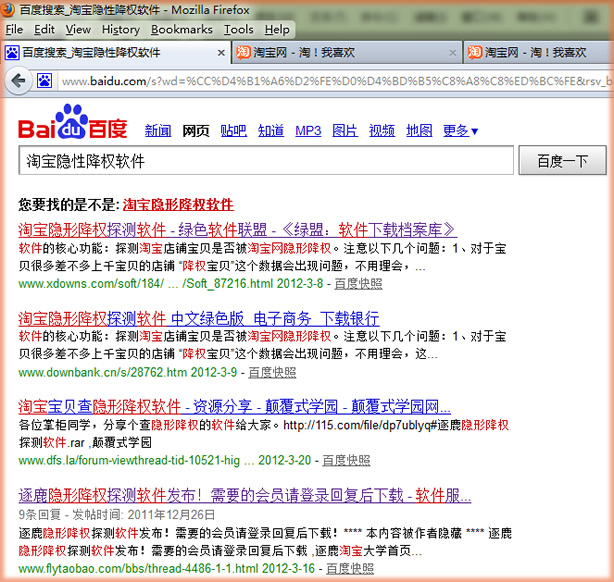
Task: Switch to the rightmost 淘宝网 tab
Action: [x=540, y=53]
